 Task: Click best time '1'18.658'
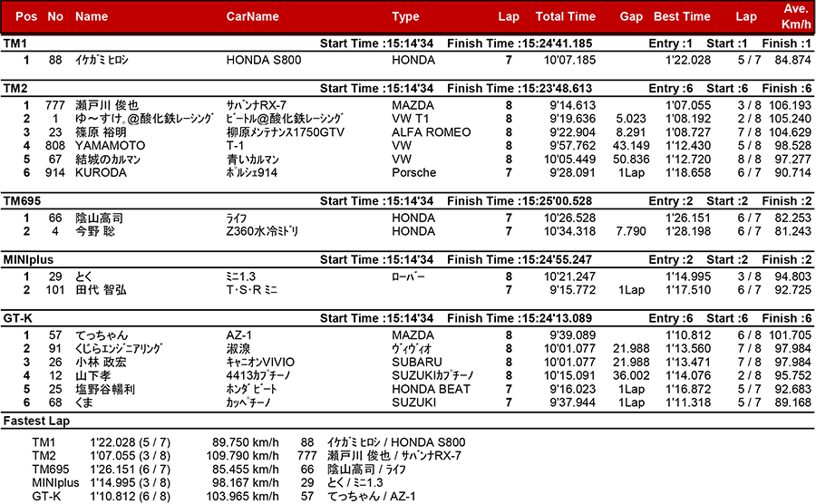[688, 173]
